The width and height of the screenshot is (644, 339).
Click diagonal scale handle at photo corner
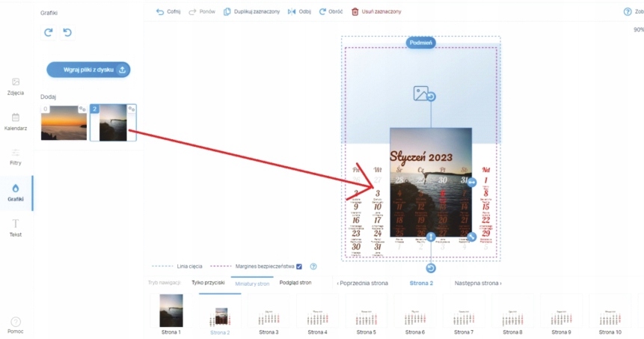tap(471, 236)
